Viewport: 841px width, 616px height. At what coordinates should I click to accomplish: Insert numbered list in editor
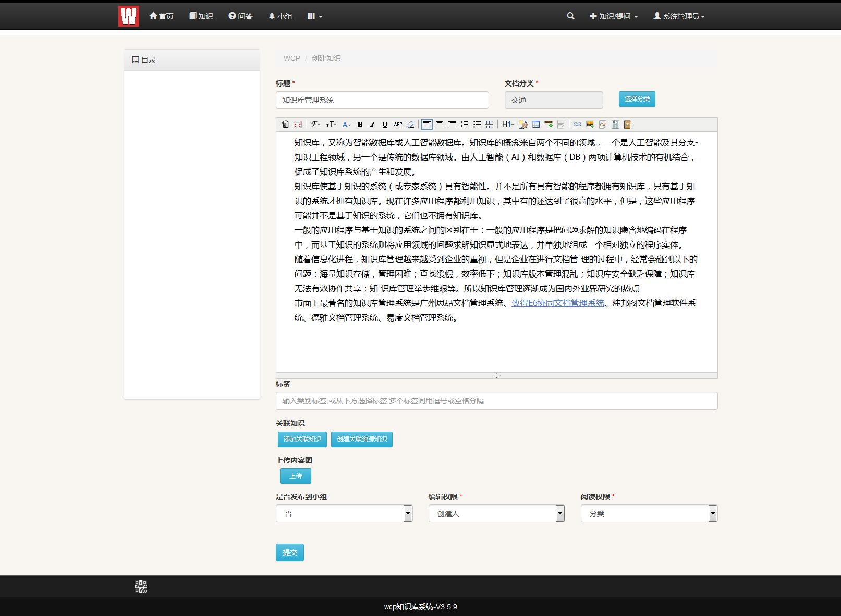465,125
